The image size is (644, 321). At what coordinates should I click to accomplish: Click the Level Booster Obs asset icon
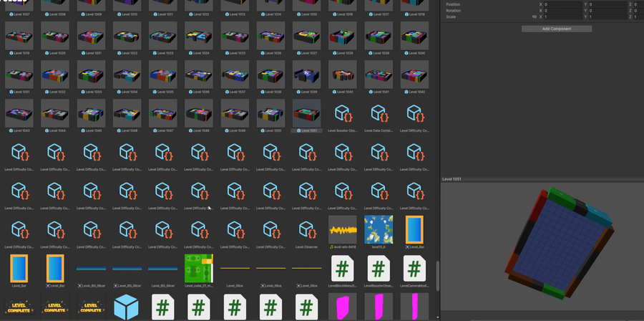pos(342,113)
